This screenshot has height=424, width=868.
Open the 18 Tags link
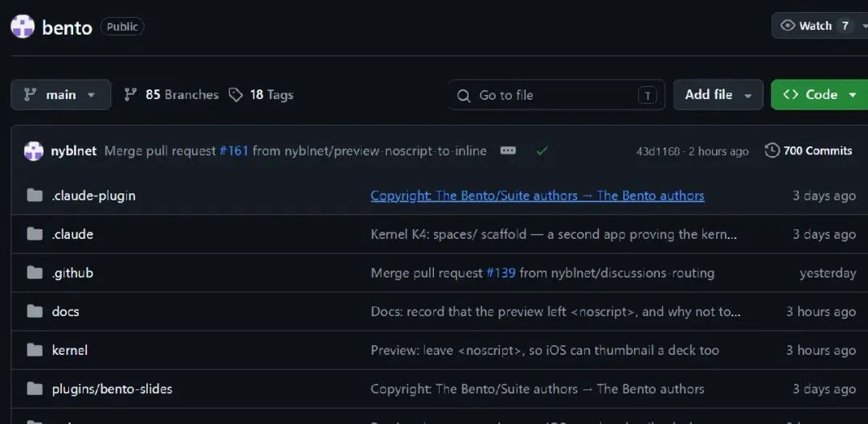point(261,95)
